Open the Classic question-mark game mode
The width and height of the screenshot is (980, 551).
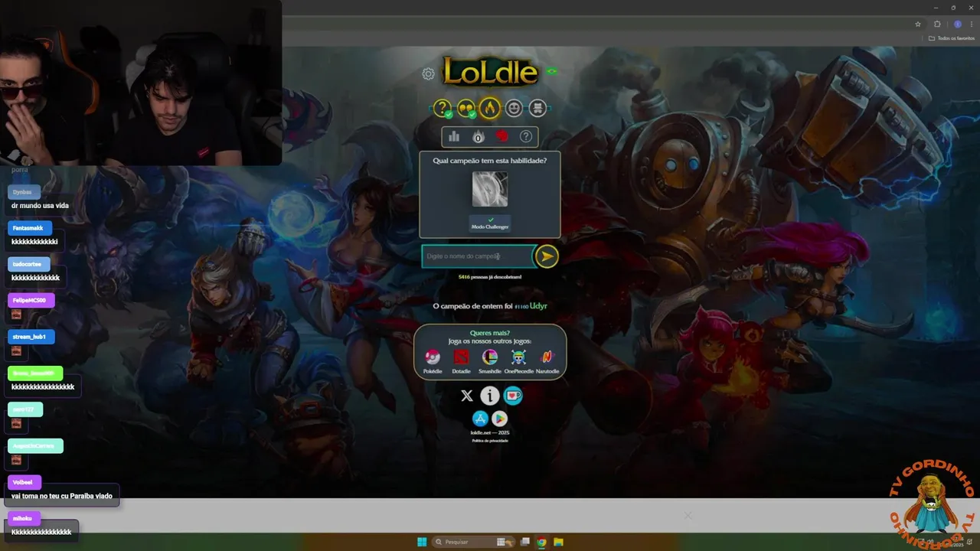(x=443, y=109)
